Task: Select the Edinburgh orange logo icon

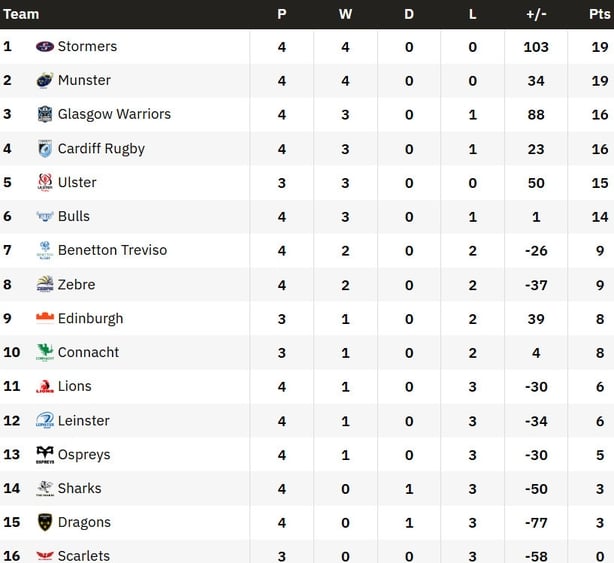Action: (x=44, y=319)
